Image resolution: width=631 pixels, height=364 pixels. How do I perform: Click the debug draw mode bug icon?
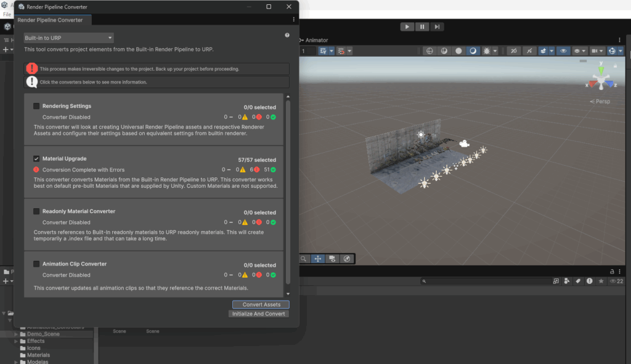point(487,51)
